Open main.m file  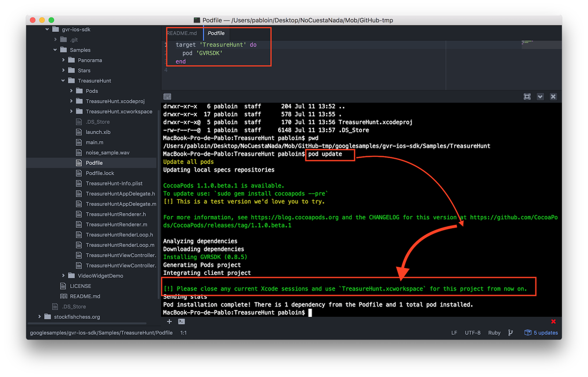tap(94, 142)
